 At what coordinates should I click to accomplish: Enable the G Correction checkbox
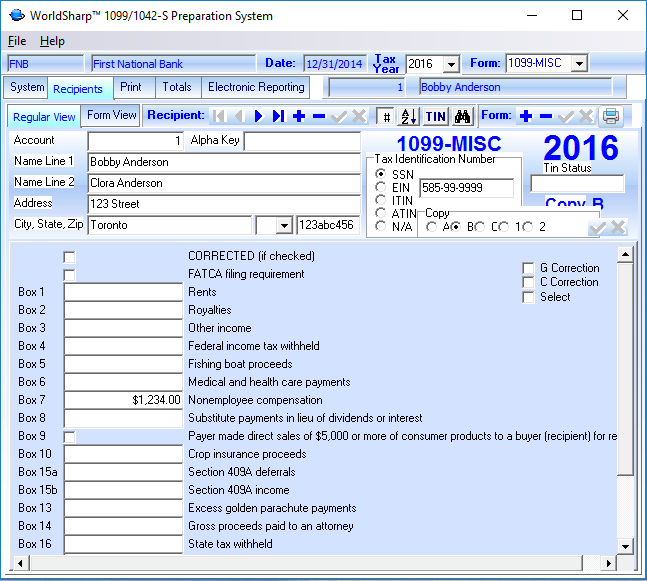coord(528,268)
